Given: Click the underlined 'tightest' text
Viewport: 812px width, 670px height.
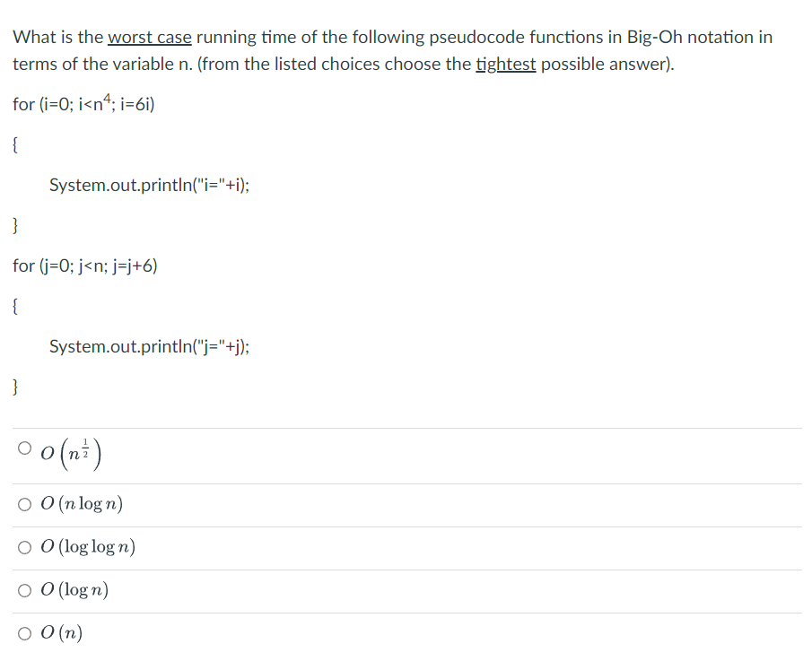Looking at the screenshot, I should coord(504,64).
